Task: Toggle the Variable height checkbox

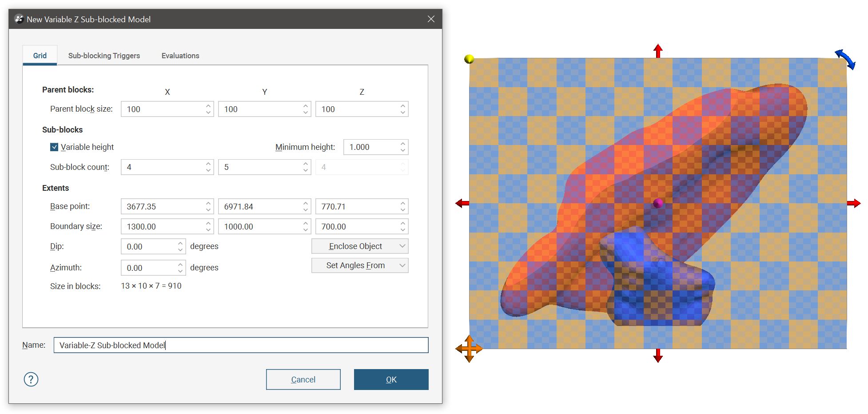Action: [54, 147]
